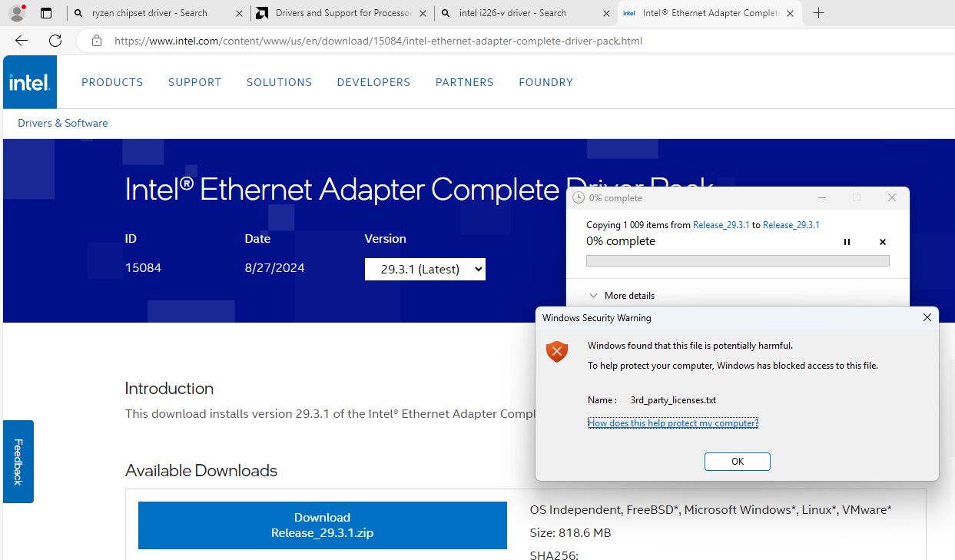Follow the Drivers & Software breadcrumb link
The height and width of the screenshot is (560, 955).
click(63, 123)
